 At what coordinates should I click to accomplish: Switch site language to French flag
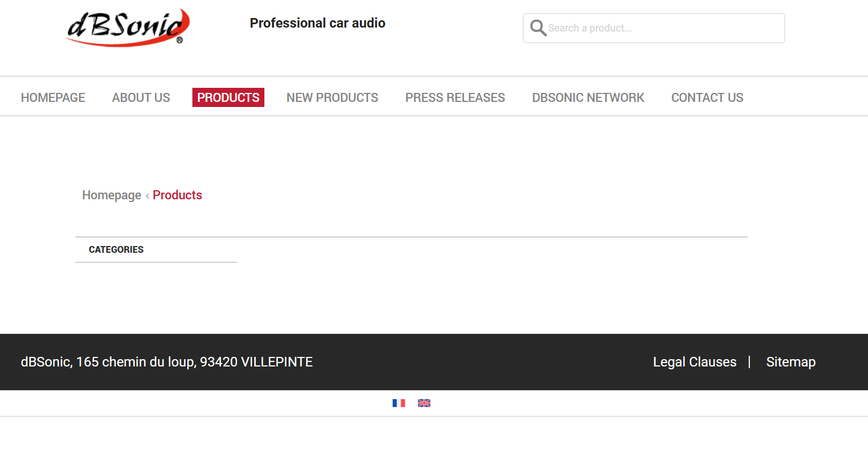click(x=399, y=403)
